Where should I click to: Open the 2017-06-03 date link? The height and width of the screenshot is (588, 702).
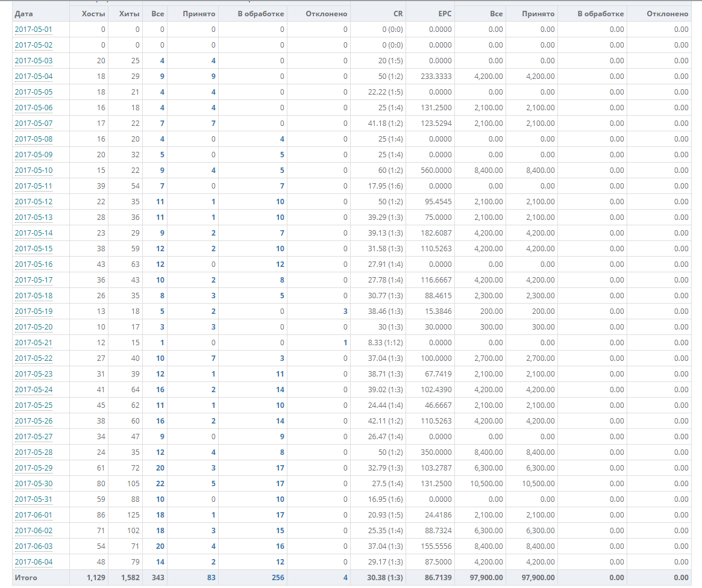point(34,546)
